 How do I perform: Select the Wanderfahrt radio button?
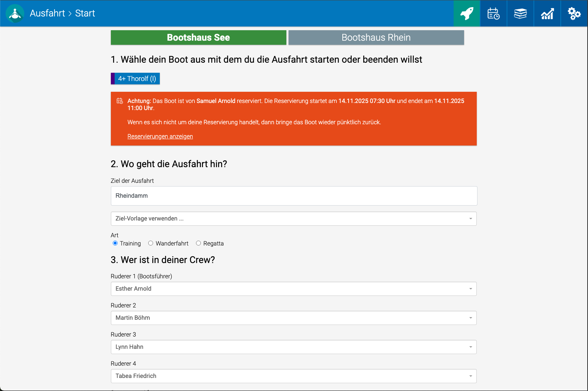click(x=151, y=243)
